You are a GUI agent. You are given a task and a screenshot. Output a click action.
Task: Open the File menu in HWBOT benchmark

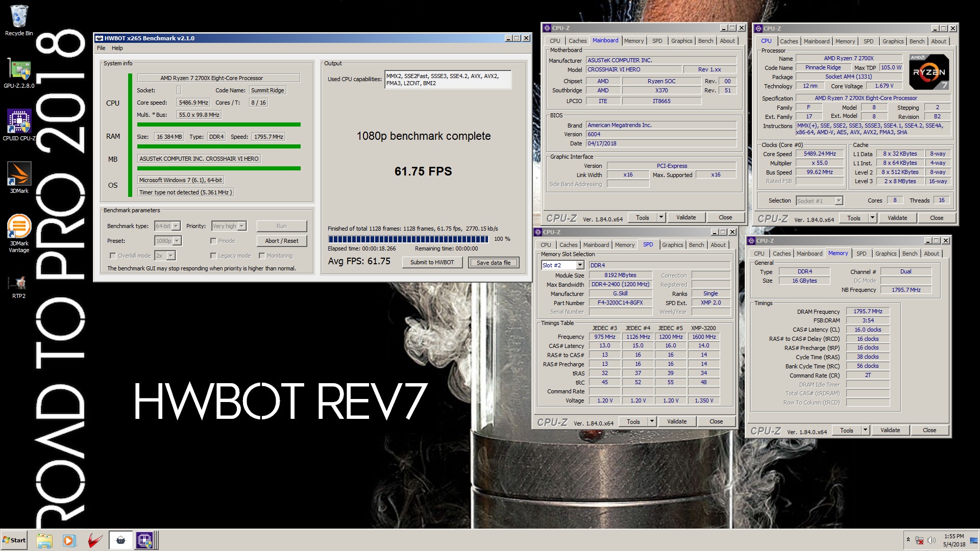101,48
